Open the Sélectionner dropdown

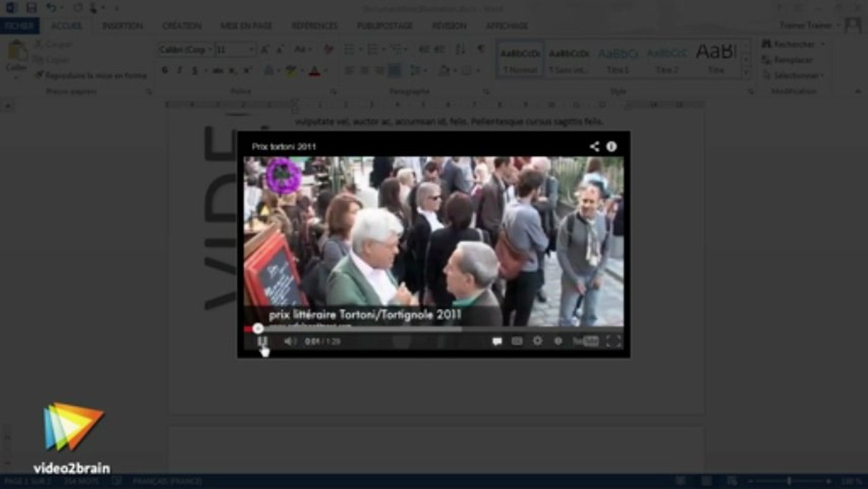coord(793,75)
